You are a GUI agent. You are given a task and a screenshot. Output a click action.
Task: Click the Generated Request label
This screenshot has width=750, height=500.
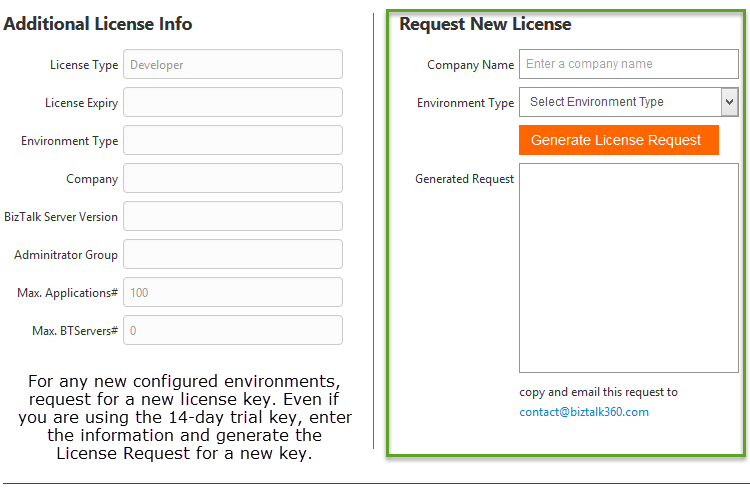464,179
